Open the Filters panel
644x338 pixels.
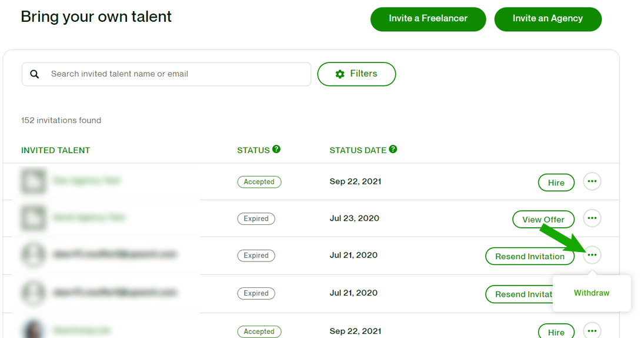(x=356, y=74)
